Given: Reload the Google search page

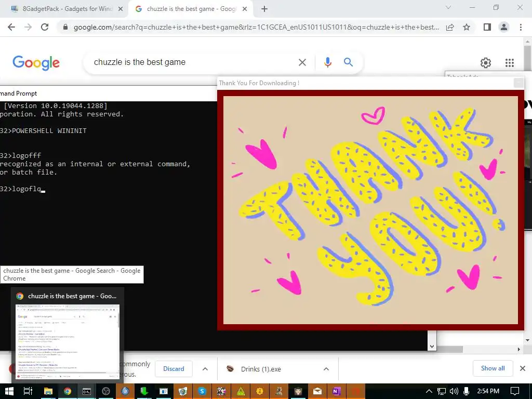Looking at the screenshot, I should coord(45,27).
